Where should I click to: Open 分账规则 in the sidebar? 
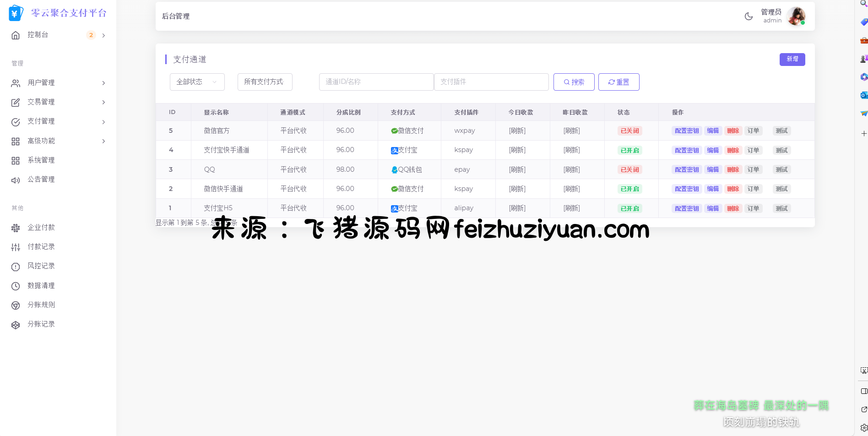coord(41,305)
